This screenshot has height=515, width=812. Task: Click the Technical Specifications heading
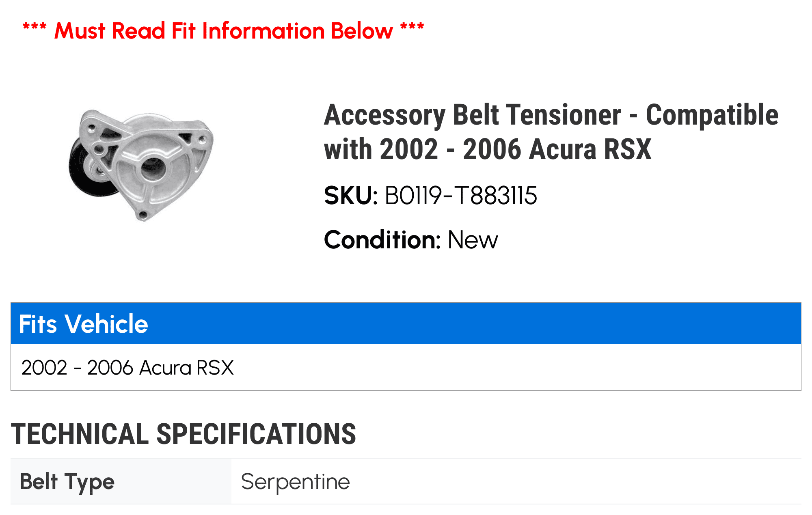[184, 434]
